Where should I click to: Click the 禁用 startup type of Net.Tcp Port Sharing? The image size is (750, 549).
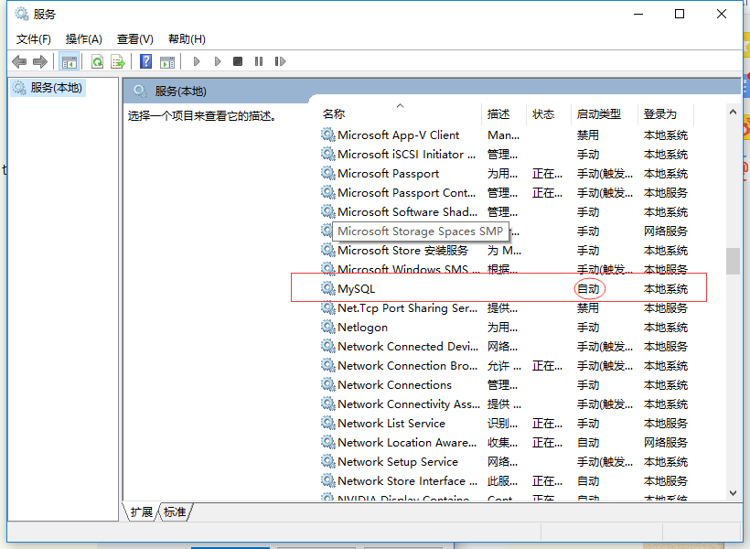coord(588,308)
